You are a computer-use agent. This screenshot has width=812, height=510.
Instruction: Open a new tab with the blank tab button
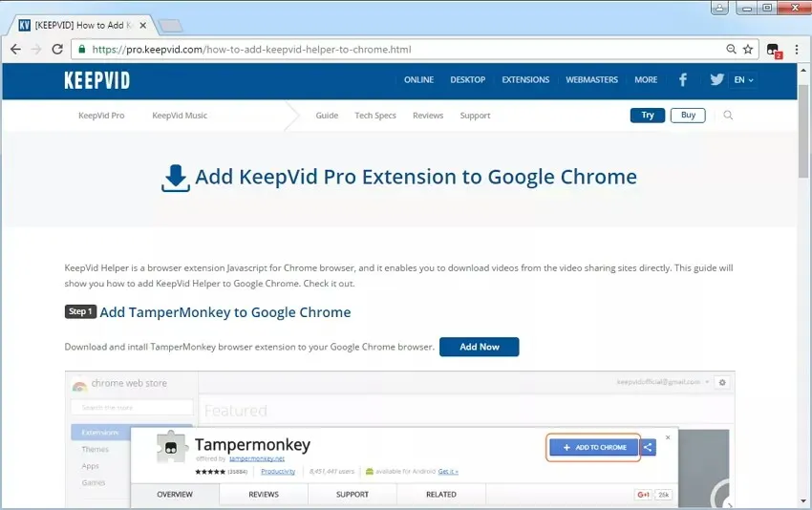[170, 26]
